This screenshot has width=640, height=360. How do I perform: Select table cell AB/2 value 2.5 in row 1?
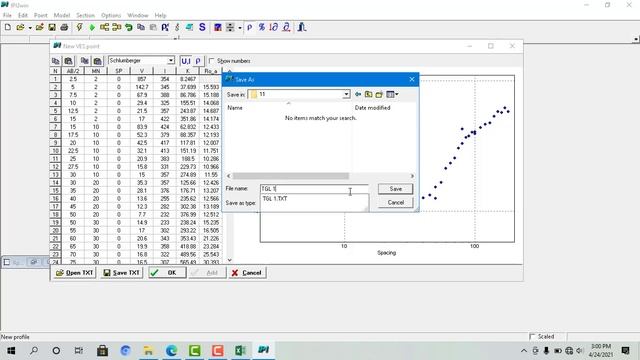(73, 79)
